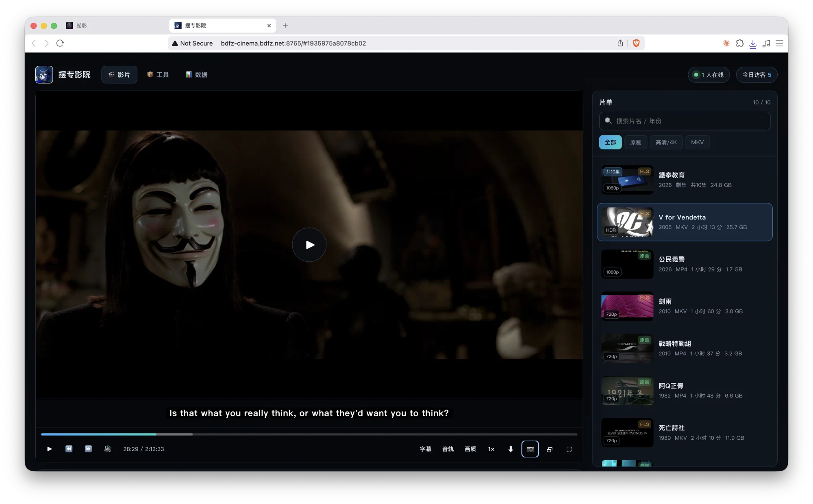Screen dimensions: 813x504
Task: Click the media music note icon
Action: tap(766, 43)
